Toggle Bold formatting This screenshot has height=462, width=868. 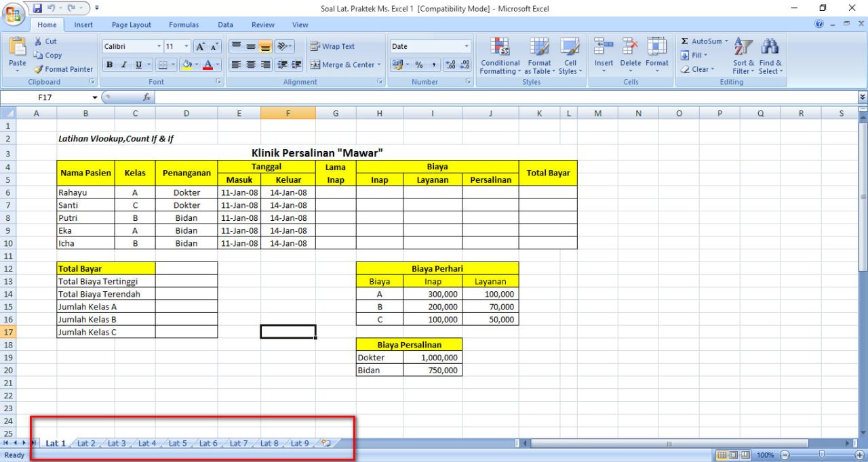(109, 65)
